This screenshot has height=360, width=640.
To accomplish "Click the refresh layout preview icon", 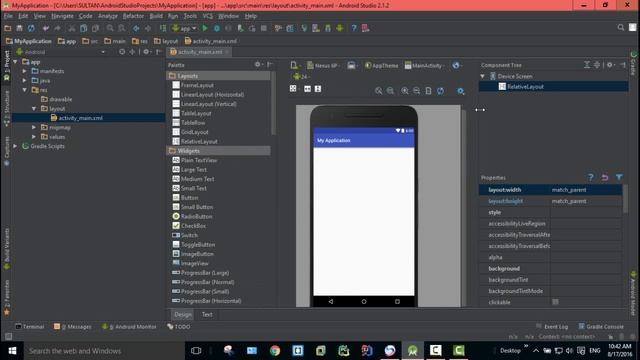I will (440, 91).
